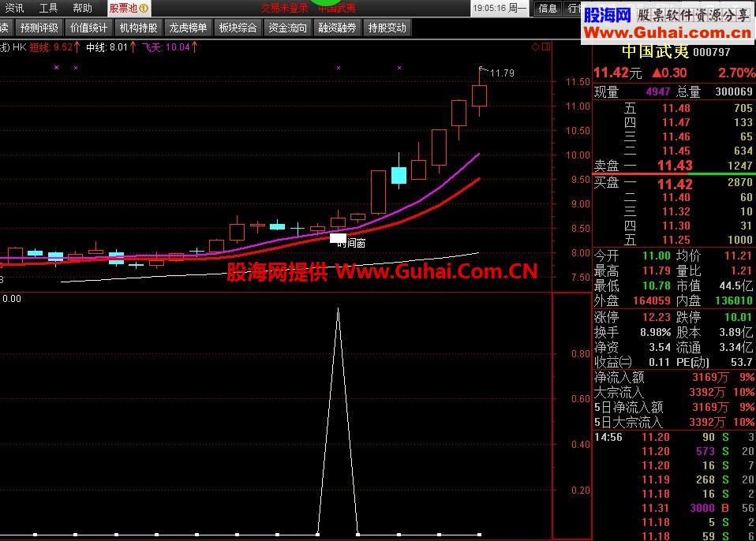Click the 信息 button in top bar
The width and height of the screenshot is (756, 541).
click(547, 8)
